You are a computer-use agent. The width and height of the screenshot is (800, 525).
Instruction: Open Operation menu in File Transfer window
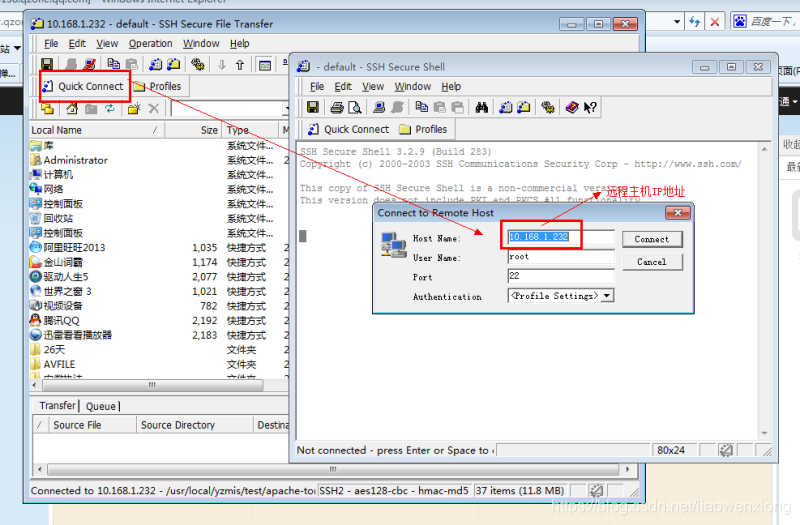151,43
